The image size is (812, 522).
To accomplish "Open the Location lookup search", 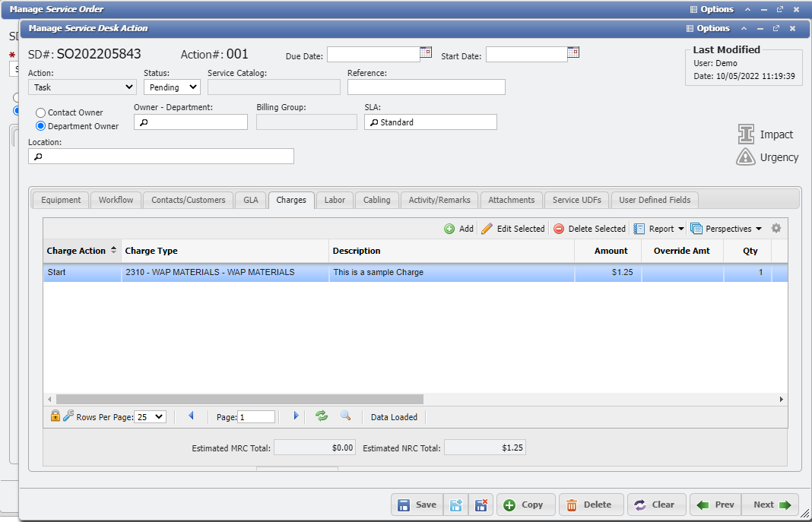I will point(36,156).
